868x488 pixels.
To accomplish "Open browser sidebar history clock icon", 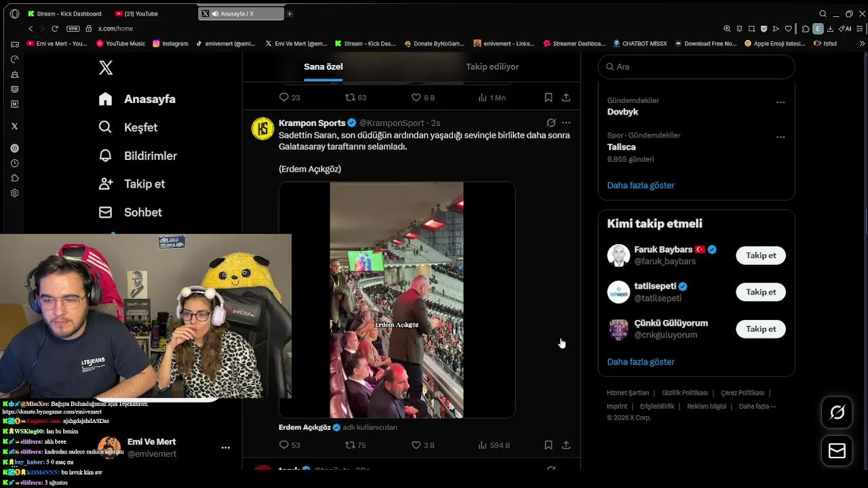I will [14, 163].
